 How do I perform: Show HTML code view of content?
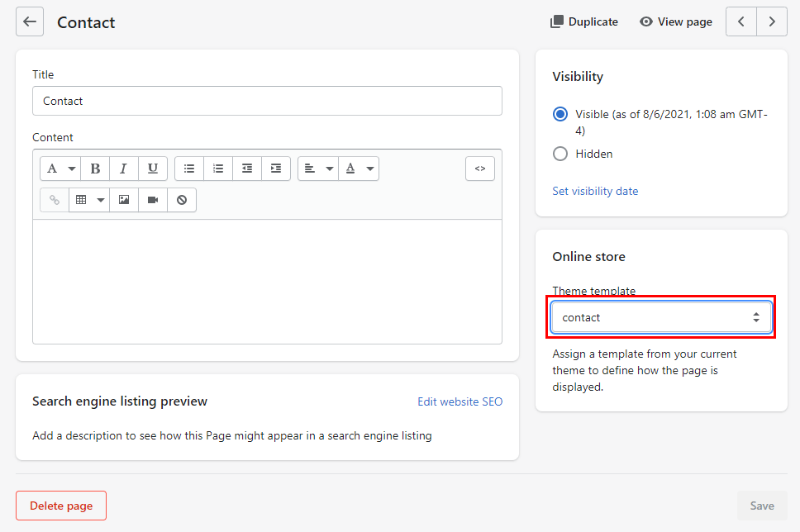480,169
